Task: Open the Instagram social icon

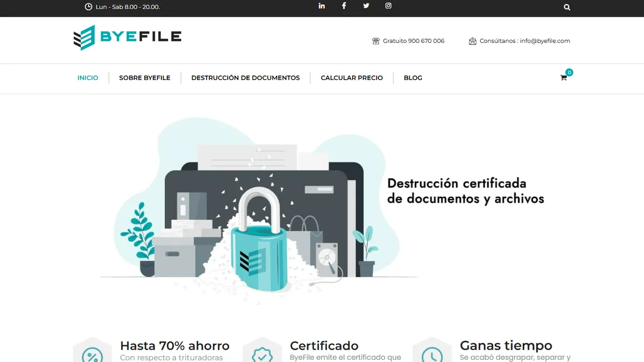Action: coord(388,6)
